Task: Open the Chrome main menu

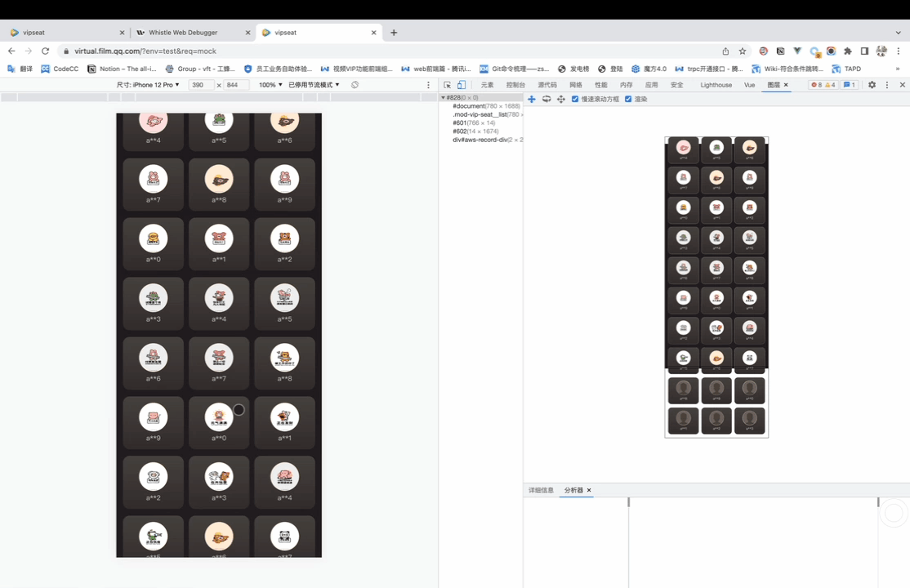Action: click(899, 51)
